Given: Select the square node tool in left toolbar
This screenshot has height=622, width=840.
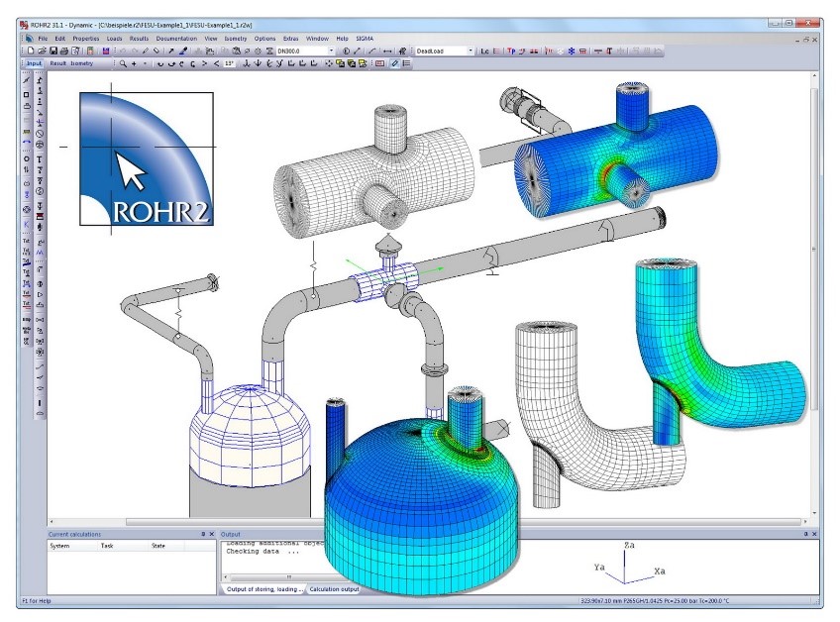Looking at the screenshot, I should 26,95.
